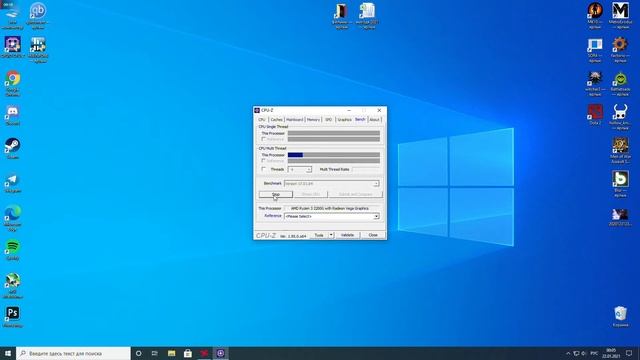The width and height of the screenshot is (640, 360).
Task: Click the Stop benchmark button
Action: click(276, 194)
